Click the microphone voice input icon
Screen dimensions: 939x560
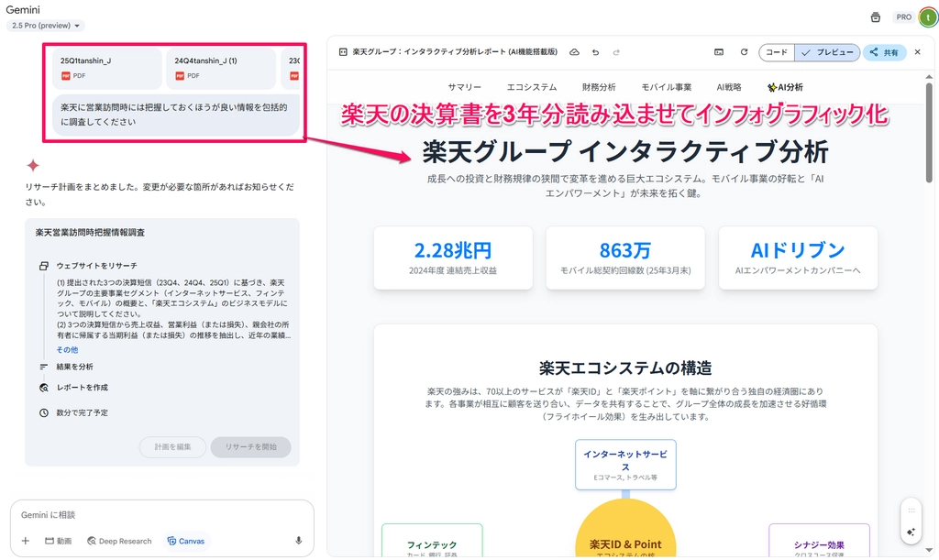298,541
